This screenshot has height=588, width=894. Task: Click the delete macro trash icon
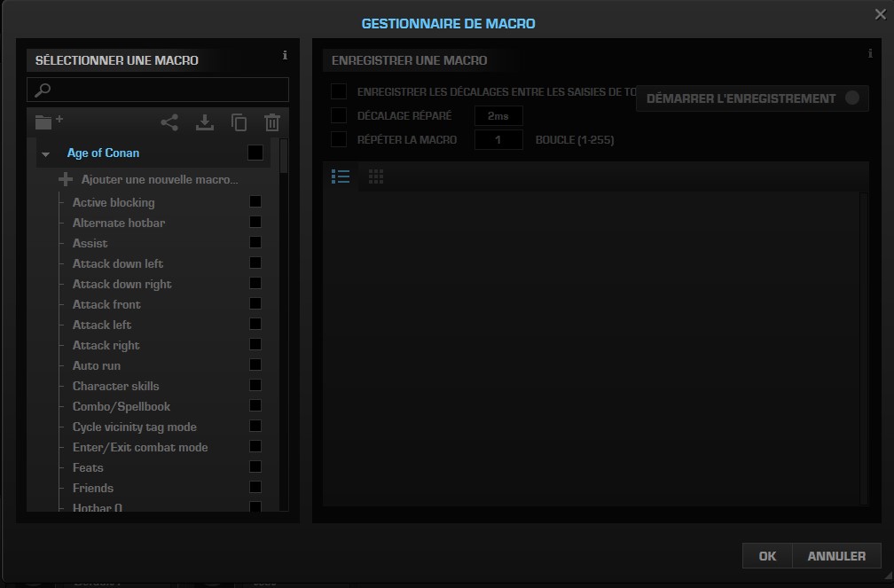coord(272,123)
